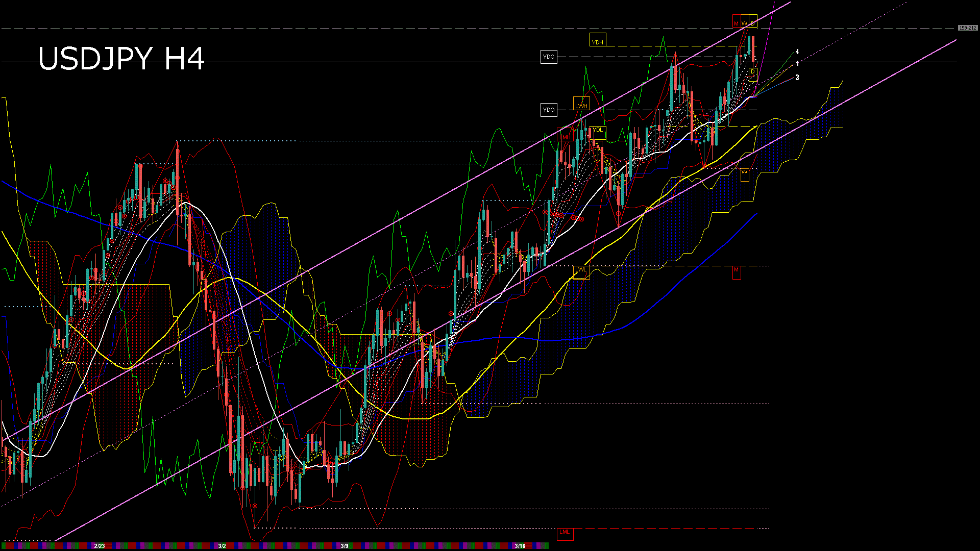This screenshot has width=980, height=551.
Task: Click the 159.212 price label
Action: tap(967, 28)
